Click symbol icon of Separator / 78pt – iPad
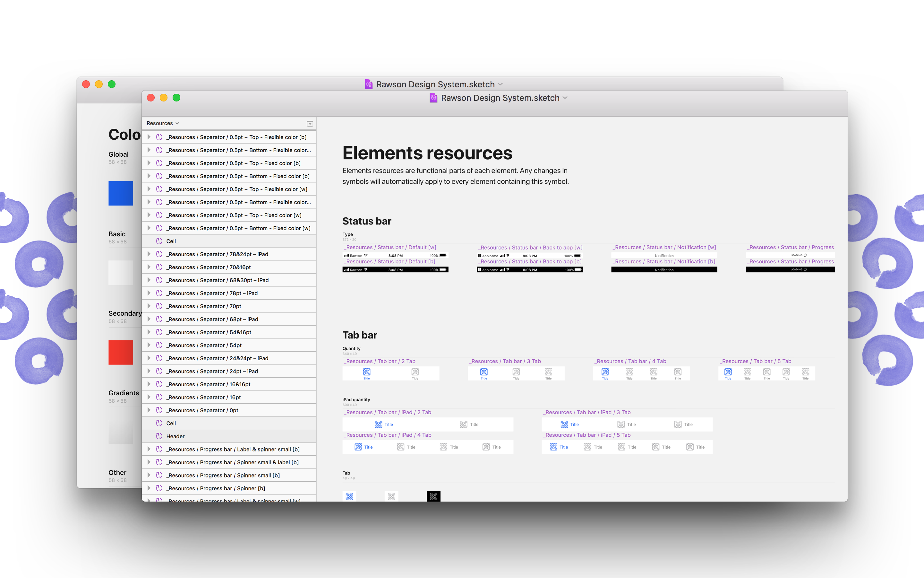The height and width of the screenshot is (578, 924). coord(159,293)
